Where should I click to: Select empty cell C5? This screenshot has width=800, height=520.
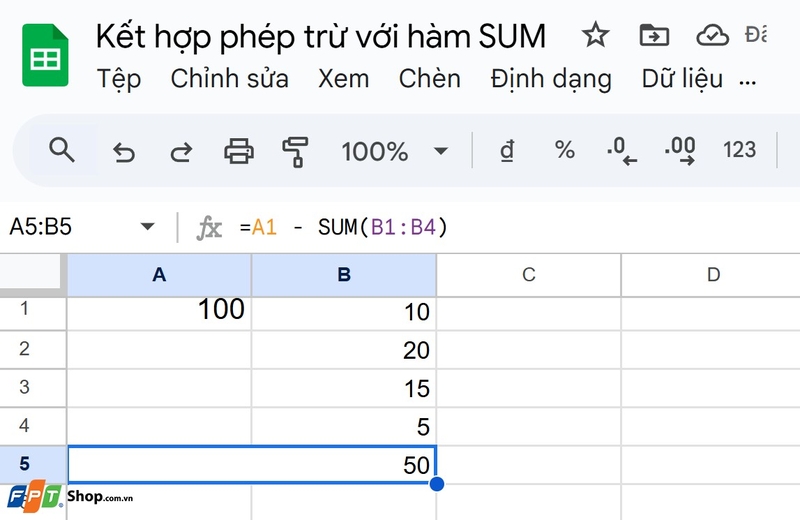(x=529, y=464)
